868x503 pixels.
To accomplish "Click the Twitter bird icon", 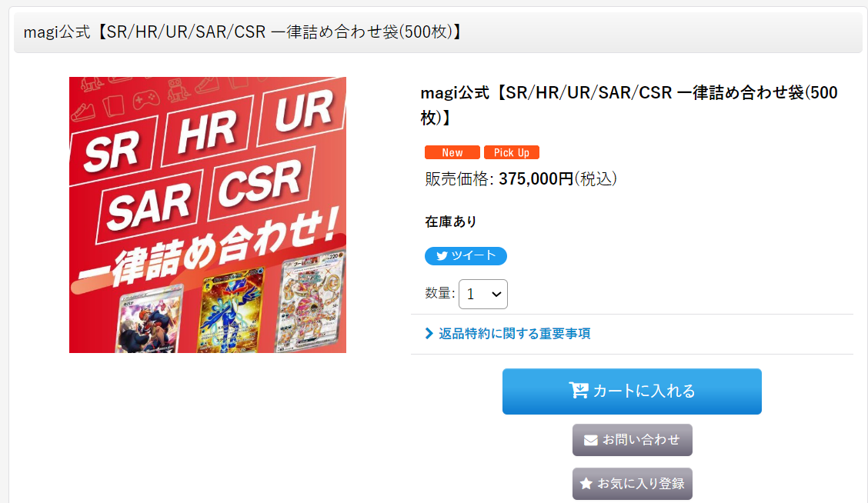I will pos(442,256).
